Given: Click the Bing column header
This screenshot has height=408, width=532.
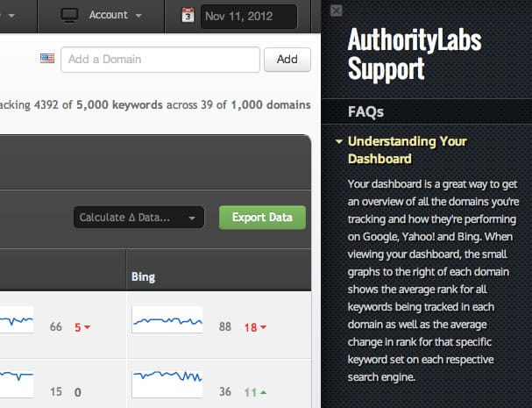Looking at the screenshot, I should point(143,277).
